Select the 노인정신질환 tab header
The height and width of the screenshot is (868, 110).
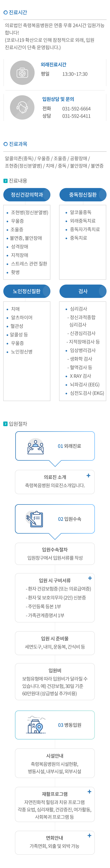click(x=27, y=291)
